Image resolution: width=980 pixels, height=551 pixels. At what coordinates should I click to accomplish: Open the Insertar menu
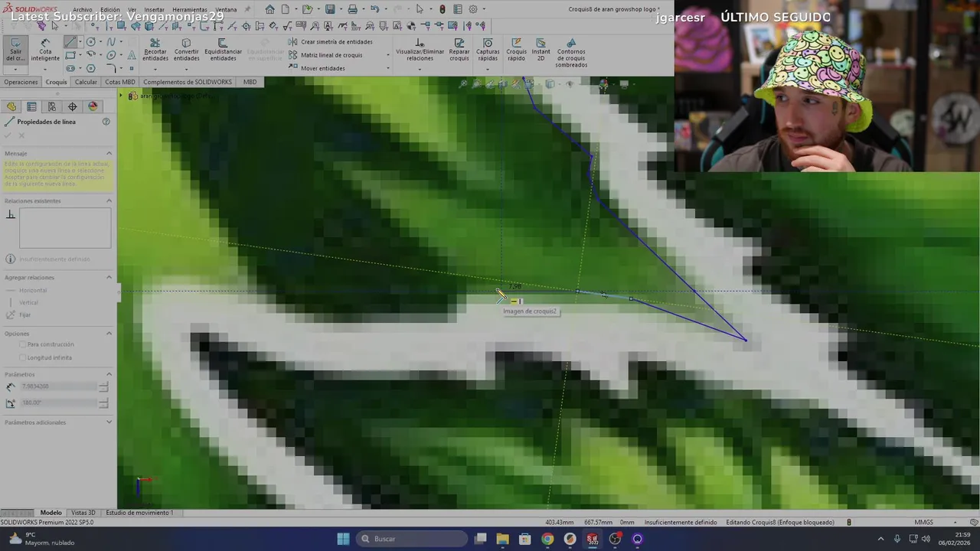[154, 10]
